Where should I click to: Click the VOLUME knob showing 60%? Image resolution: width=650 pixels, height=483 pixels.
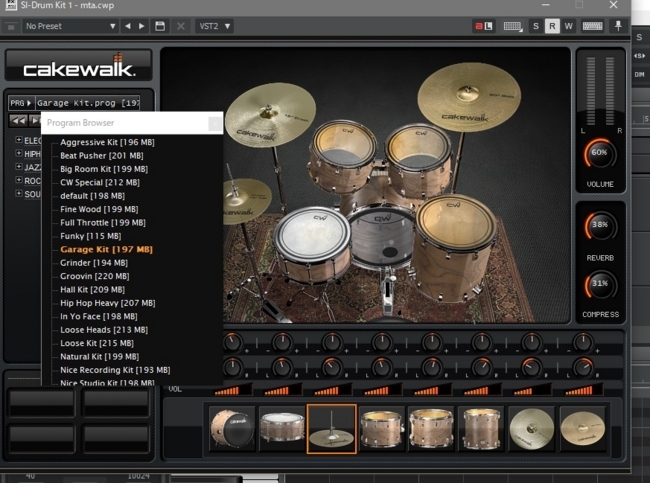[600, 154]
